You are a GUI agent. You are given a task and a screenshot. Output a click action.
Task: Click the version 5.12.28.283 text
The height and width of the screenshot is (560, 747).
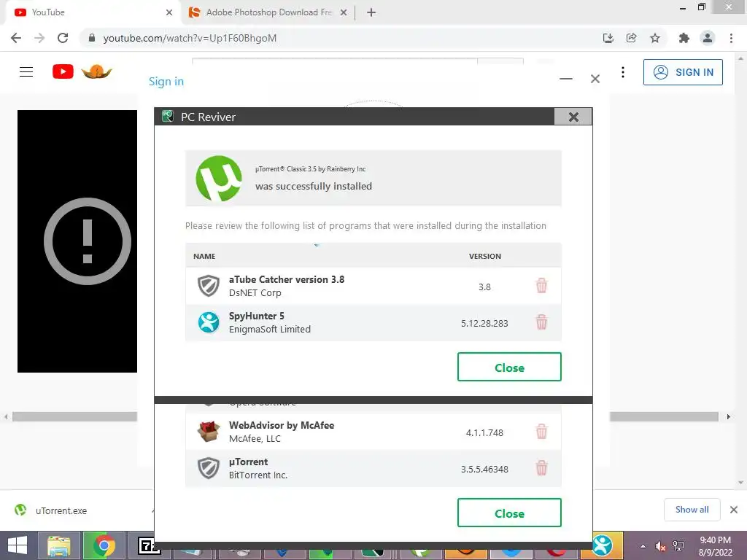click(484, 323)
